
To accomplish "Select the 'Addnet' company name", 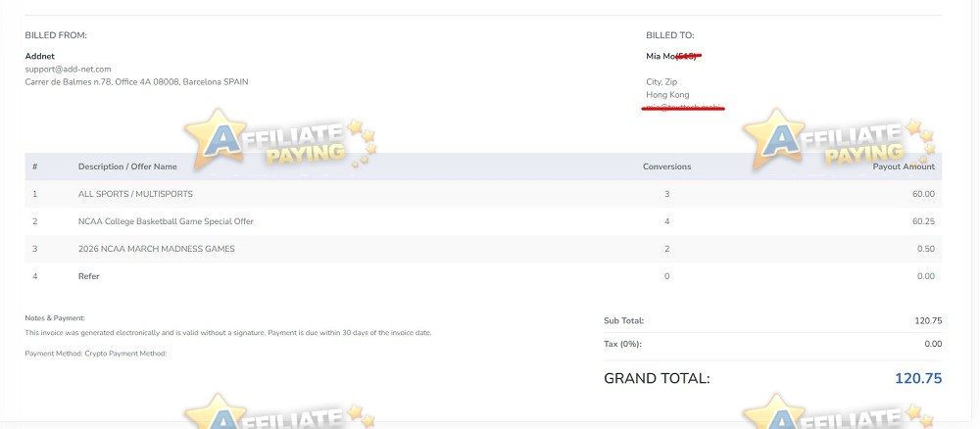I will 39,56.
